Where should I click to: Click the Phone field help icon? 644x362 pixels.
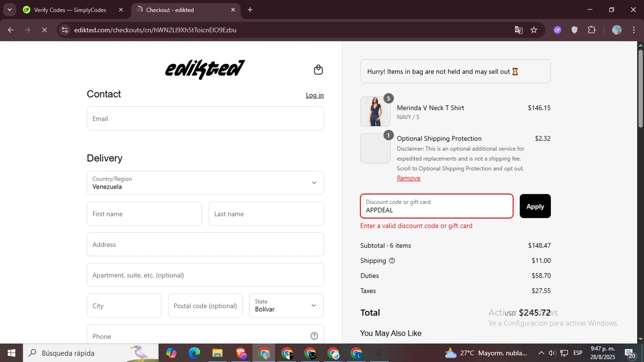click(x=314, y=336)
